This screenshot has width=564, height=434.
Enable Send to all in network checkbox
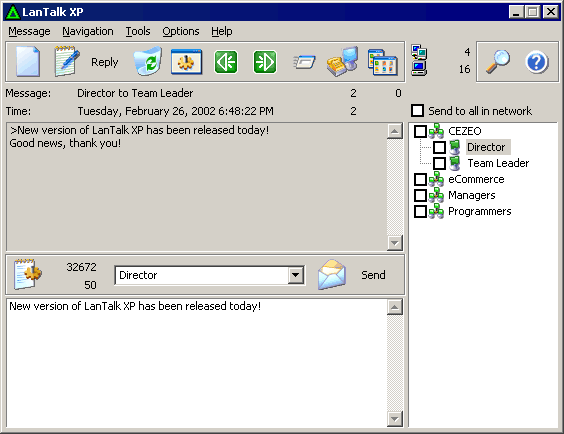417,110
